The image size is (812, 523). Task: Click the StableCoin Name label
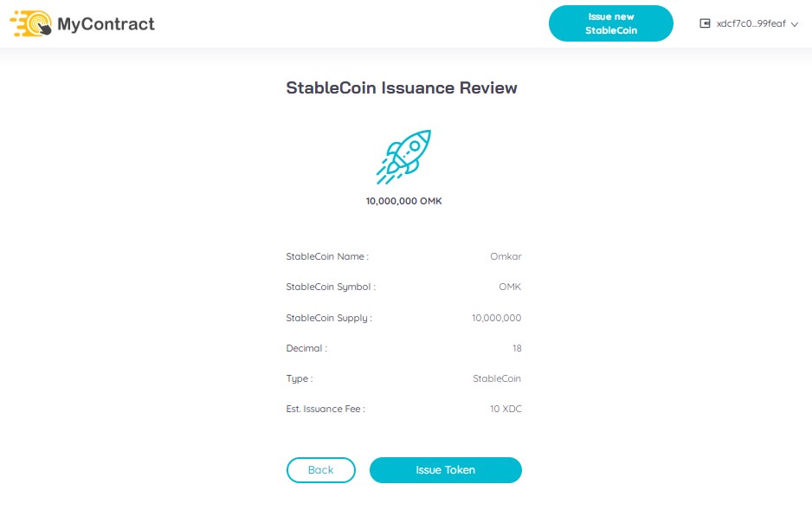[x=327, y=256]
